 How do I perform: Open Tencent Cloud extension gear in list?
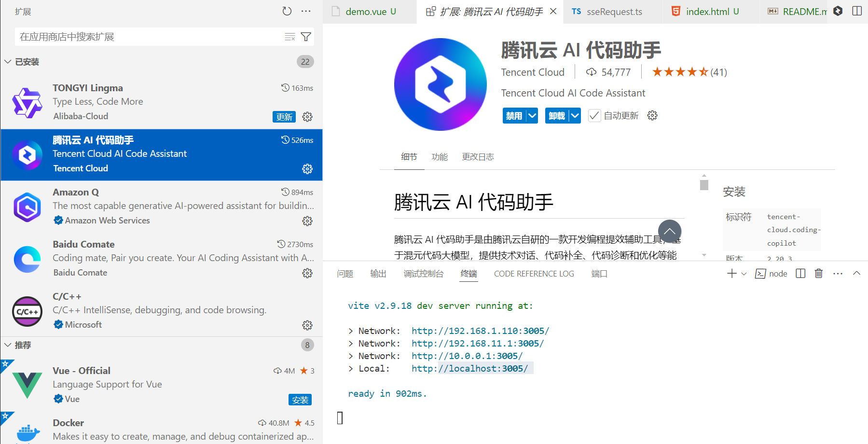coord(307,169)
